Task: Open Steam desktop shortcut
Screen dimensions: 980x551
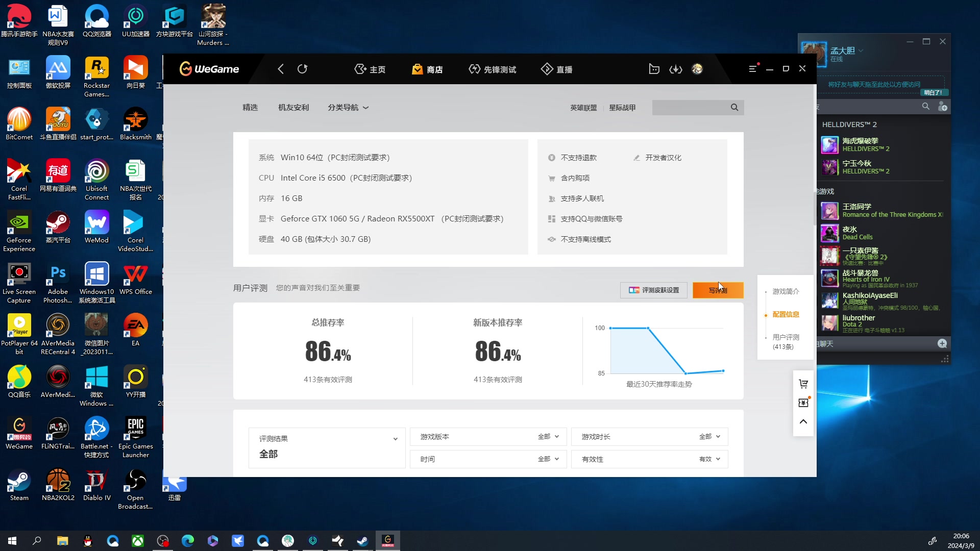Action: coord(19,485)
